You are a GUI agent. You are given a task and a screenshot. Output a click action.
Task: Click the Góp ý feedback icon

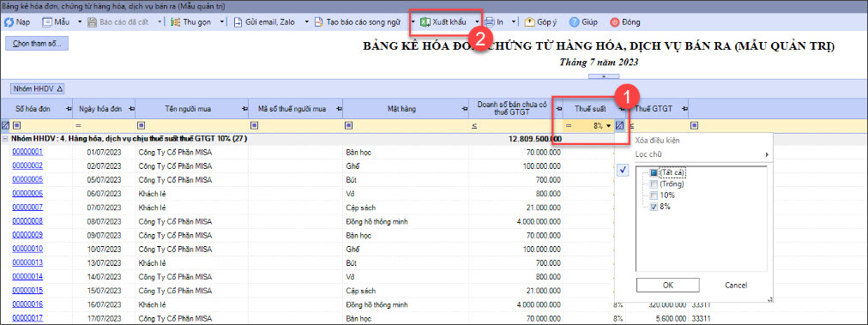(x=529, y=22)
